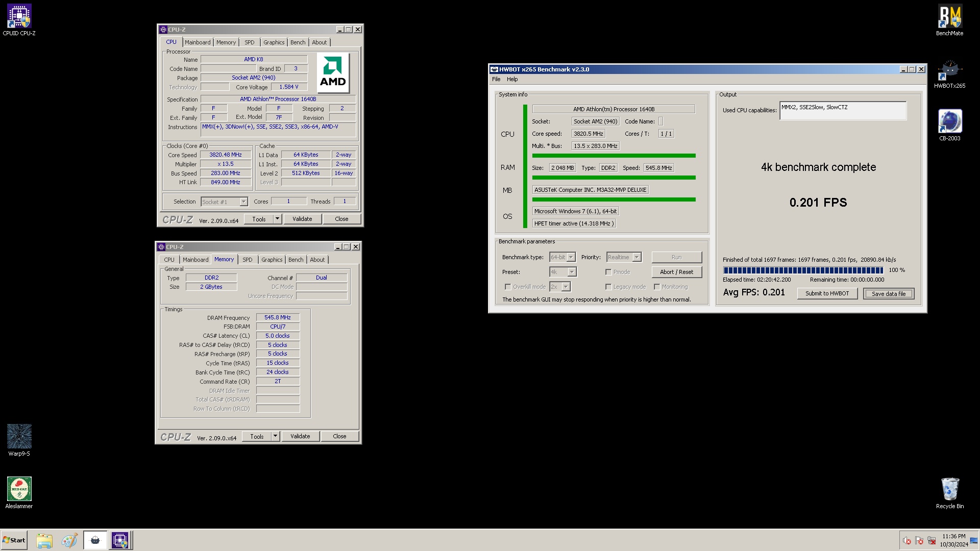Click Validate in bottom CPU-Z window
Image resolution: width=980 pixels, height=551 pixels.
pos(300,436)
